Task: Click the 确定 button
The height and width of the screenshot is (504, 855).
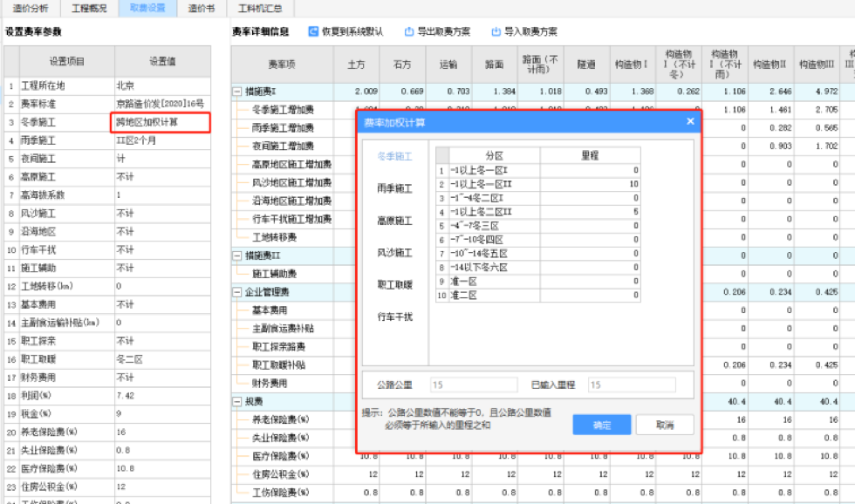Action: click(x=601, y=425)
